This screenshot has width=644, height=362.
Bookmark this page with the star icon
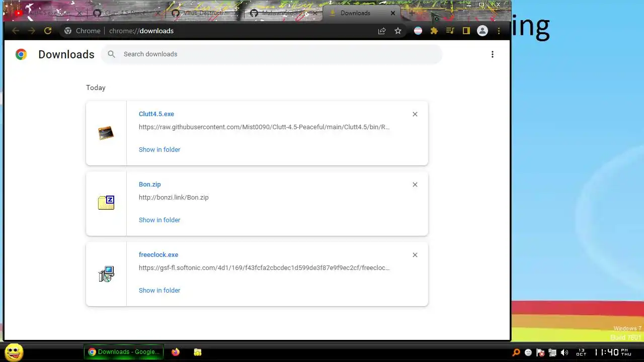tap(398, 31)
